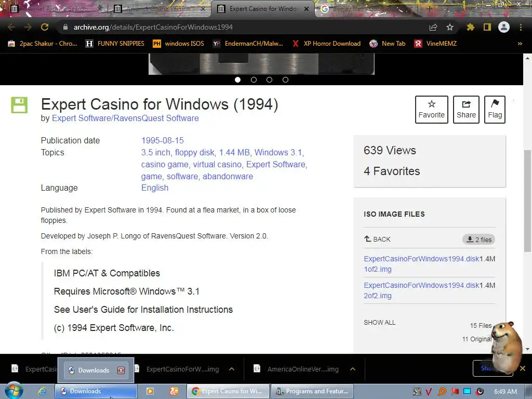
Task: Open the media player taskbar icon
Action: click(x=150, y=391)
